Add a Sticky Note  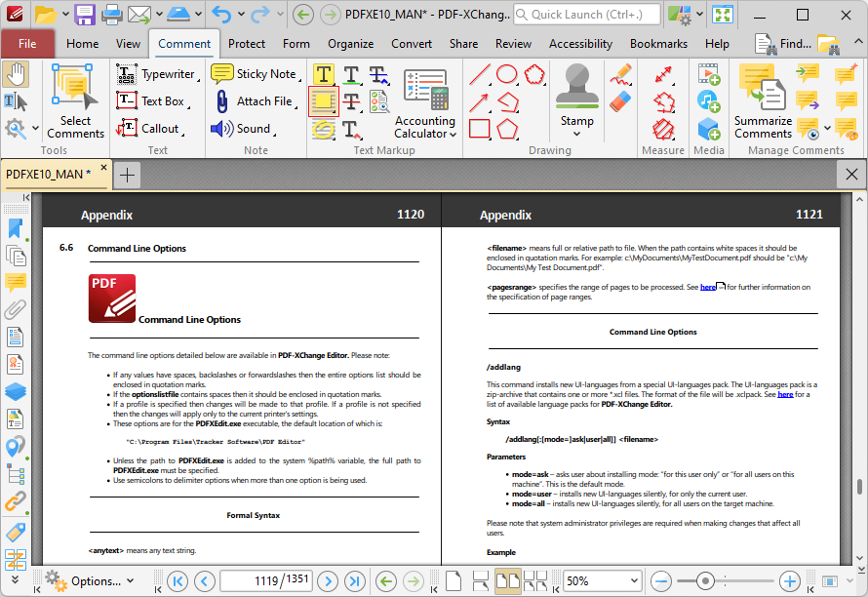[256, 74]
